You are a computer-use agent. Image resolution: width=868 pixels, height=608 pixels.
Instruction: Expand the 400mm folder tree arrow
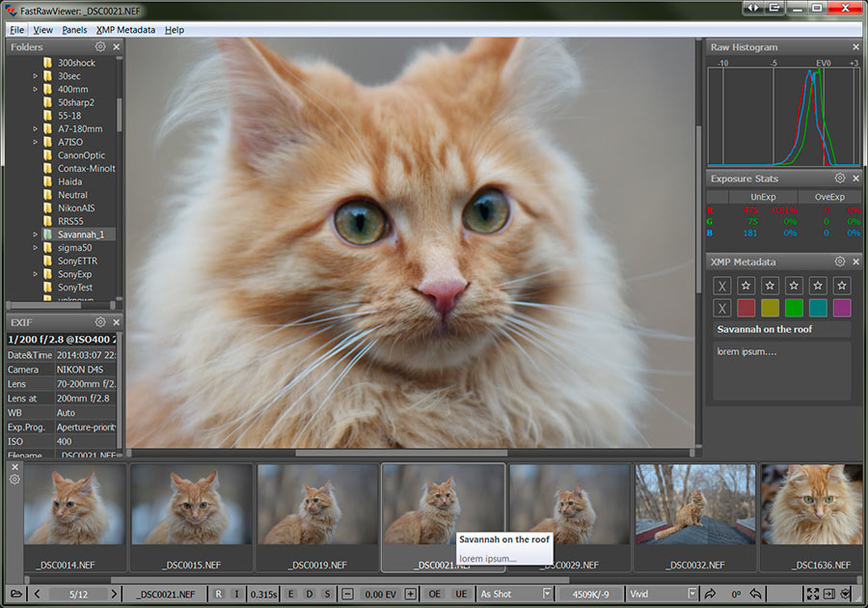[x=36, y=89]
